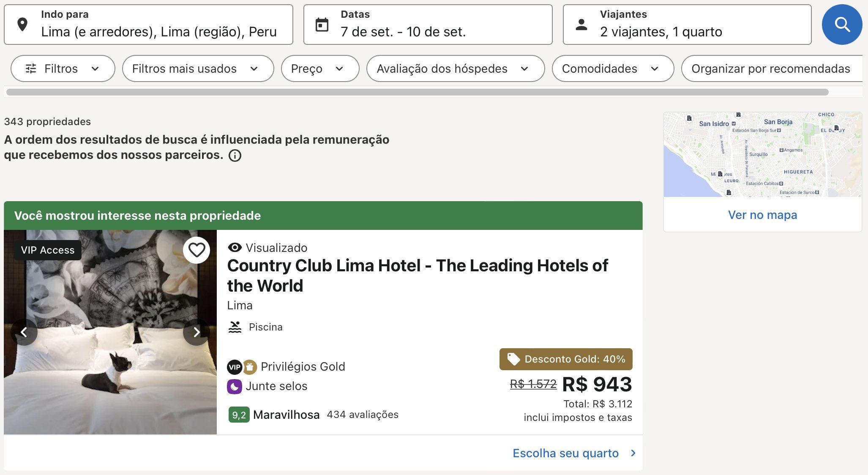The width and height of the screenshot is (868, 475).
Task: Expand Avaliação dos hóspedes filter
Action: click(x=456, y=68)
